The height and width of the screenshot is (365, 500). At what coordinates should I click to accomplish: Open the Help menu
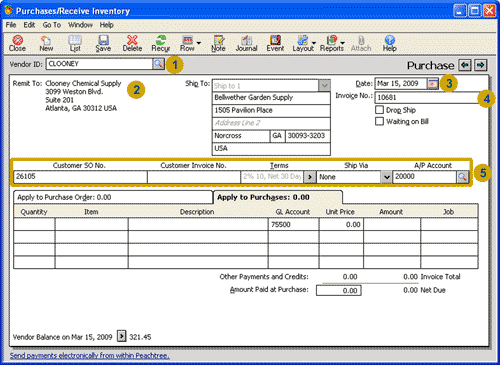107,25
